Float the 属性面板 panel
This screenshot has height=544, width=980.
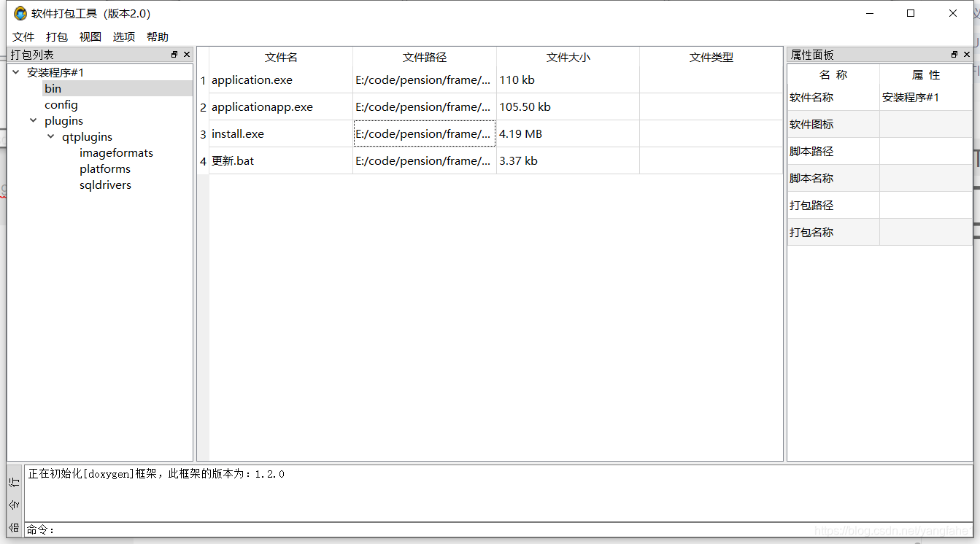(954, 55)
